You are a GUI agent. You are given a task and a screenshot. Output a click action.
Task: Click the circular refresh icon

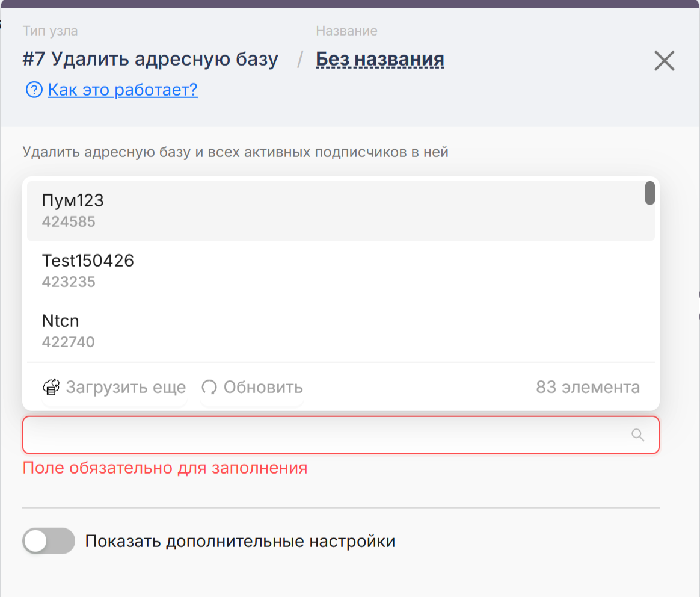[x=209, y=387]
